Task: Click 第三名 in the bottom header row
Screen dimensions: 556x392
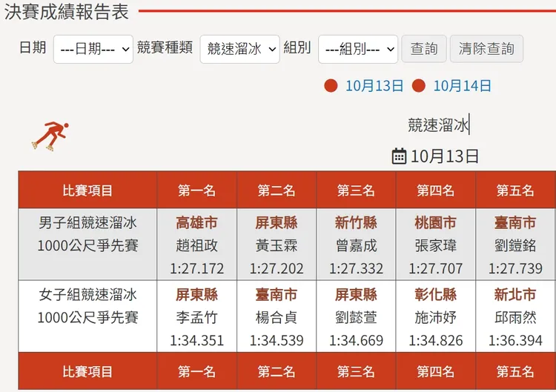Action: coord(356,371)
